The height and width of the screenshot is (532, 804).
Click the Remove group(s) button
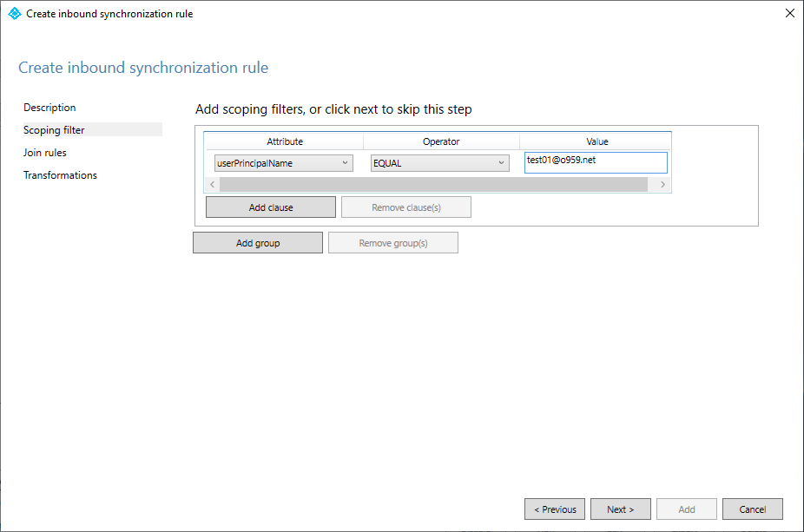[x=393, y=243]
